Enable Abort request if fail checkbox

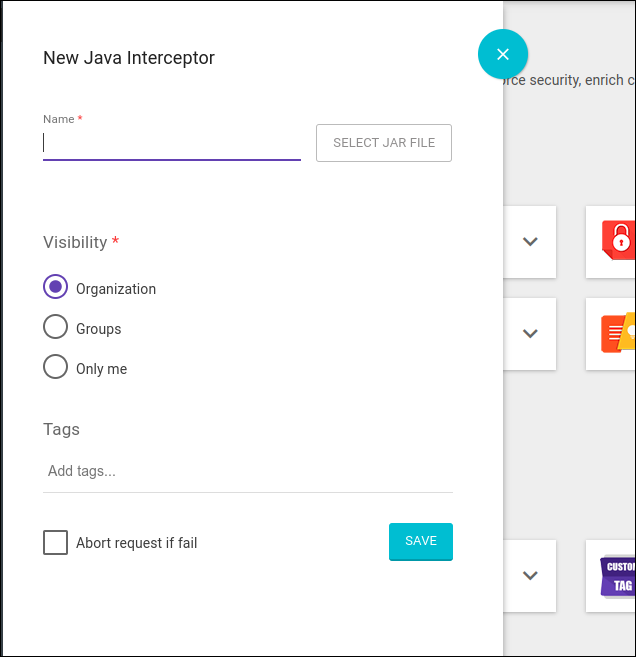click(x=55, y=543)
